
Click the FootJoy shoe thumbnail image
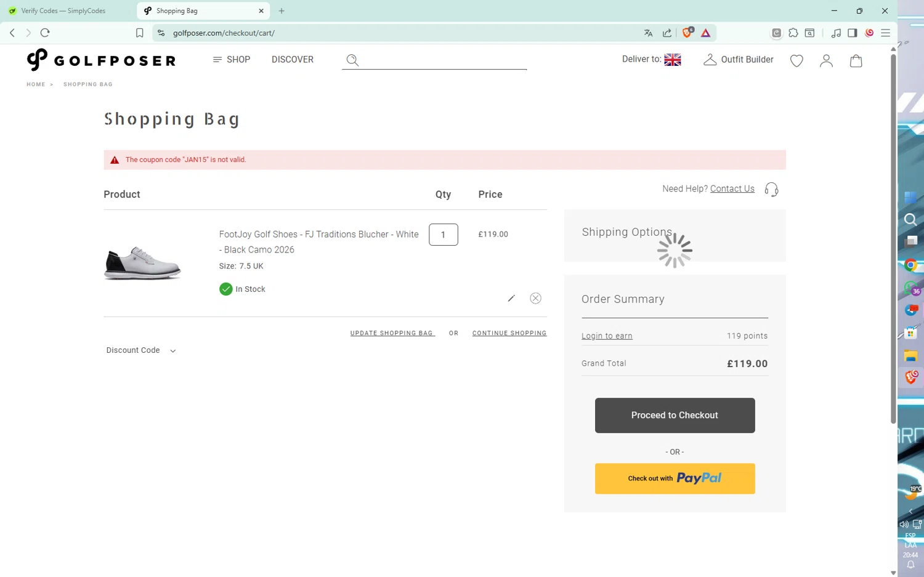142,263
